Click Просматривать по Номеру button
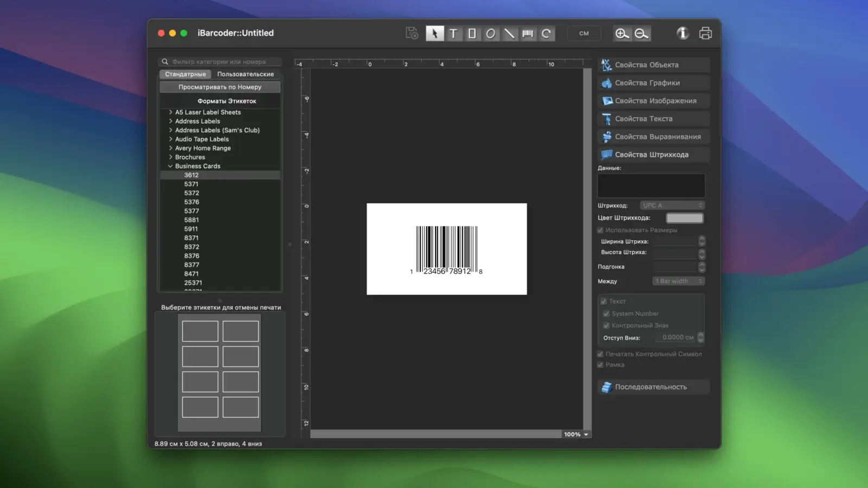The height and width of the screenshot is (488, 868). point(219,87)
